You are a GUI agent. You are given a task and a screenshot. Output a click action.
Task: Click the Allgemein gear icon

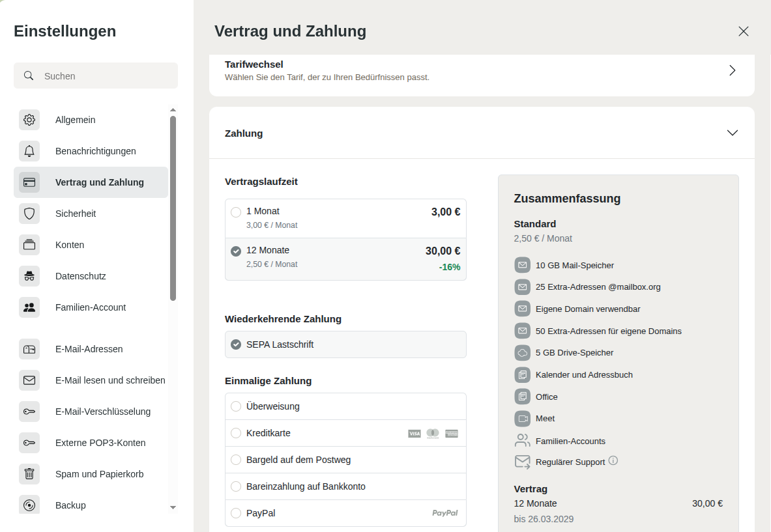tap(29, 120)
